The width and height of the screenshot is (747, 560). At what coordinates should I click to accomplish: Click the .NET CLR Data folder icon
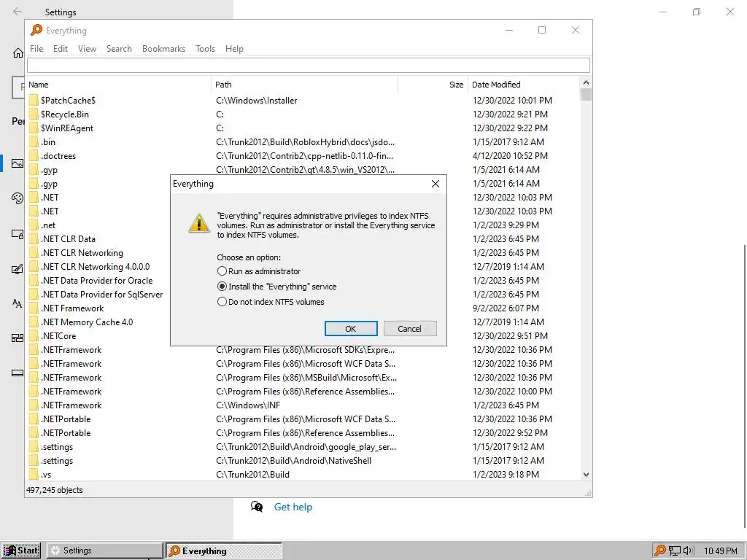34,239
